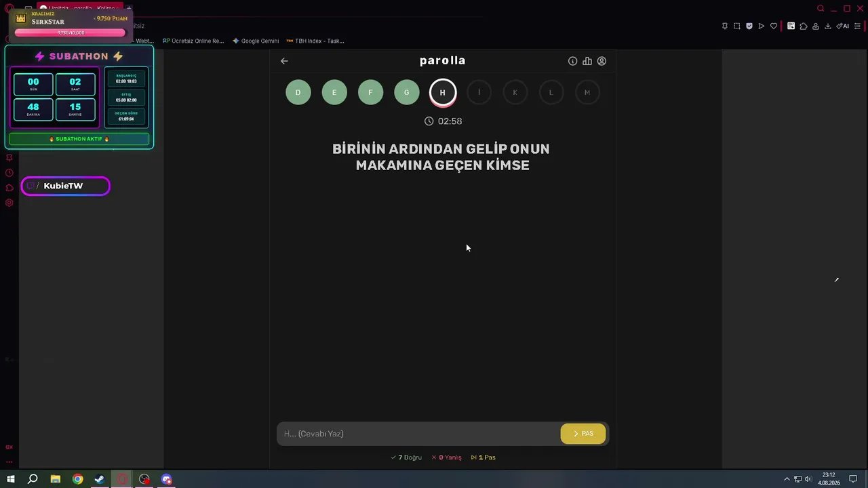The width and height of the screenshot is (868, 488).
Task: Click the '1 Pas' counter
Action: tap(483, 457)
